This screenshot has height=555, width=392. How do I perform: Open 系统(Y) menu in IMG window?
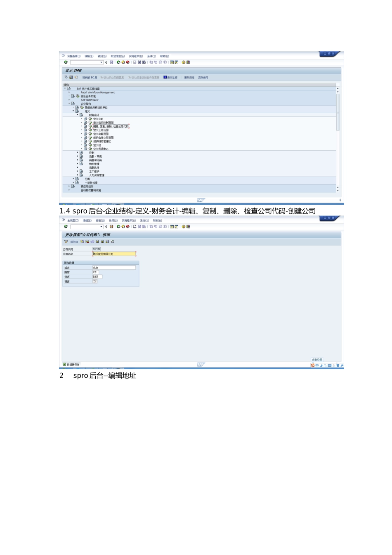click(x=151, y=56)
